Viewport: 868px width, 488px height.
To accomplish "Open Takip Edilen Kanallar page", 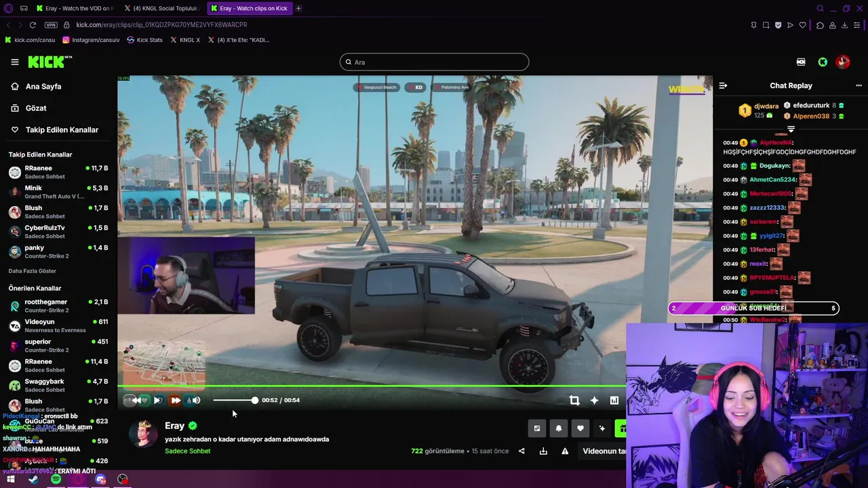I will pos(55,129).
